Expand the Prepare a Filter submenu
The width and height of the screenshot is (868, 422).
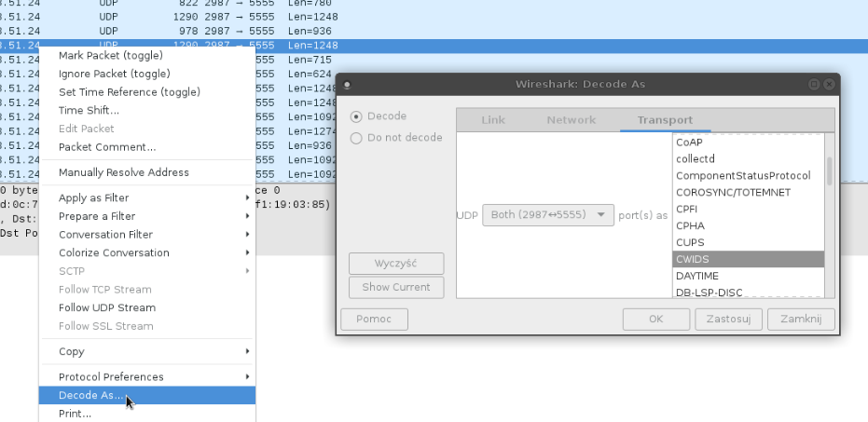[x=146, y=216]
